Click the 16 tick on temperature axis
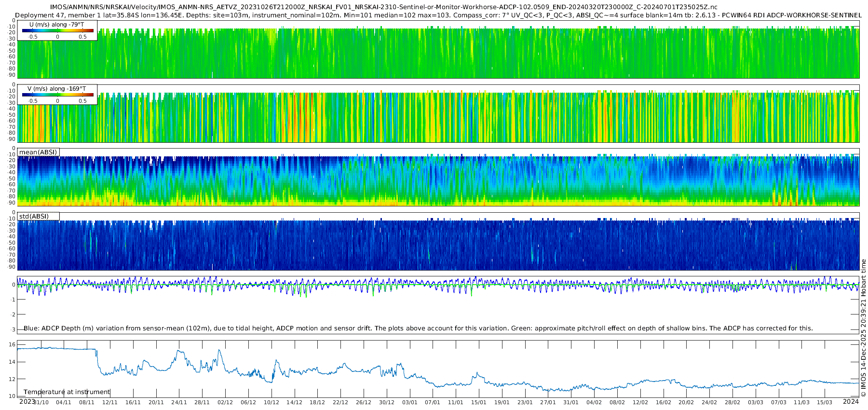Image resolution: width=868 pixels, height=410 pixels. coord(12,345)
